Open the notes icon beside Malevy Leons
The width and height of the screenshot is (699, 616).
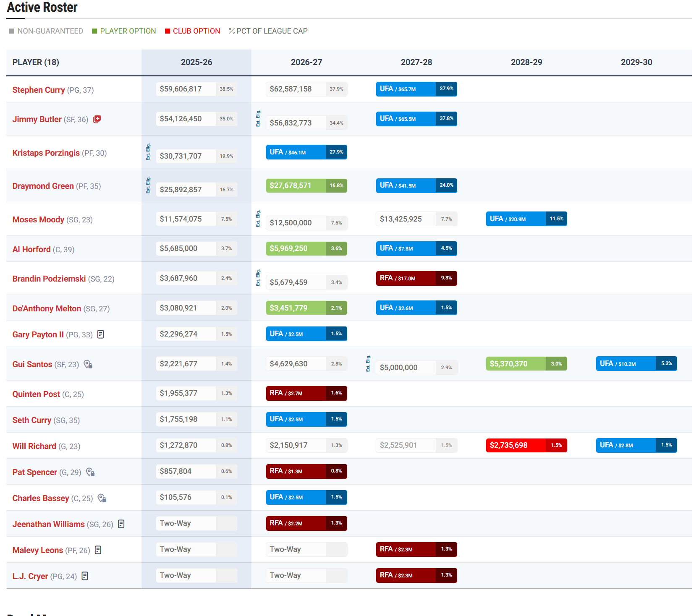[x=98, y=550]
